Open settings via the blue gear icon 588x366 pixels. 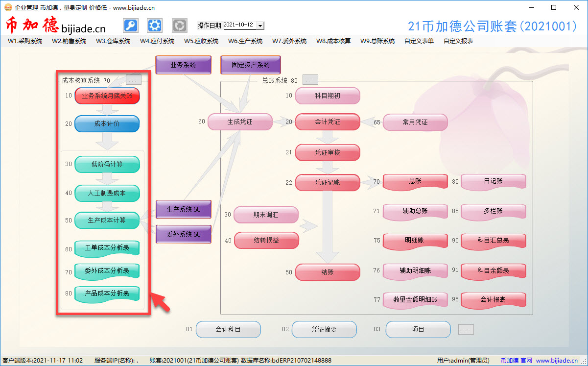(155, 25)
